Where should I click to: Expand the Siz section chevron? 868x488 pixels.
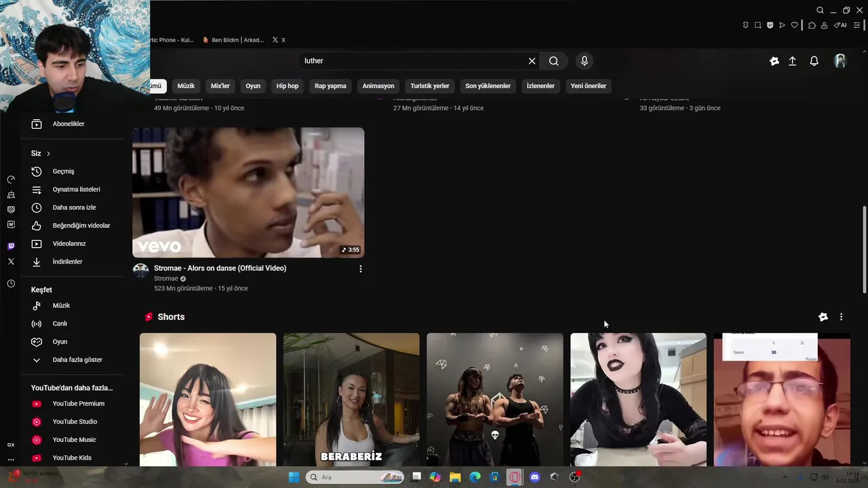tap(48, 154)
